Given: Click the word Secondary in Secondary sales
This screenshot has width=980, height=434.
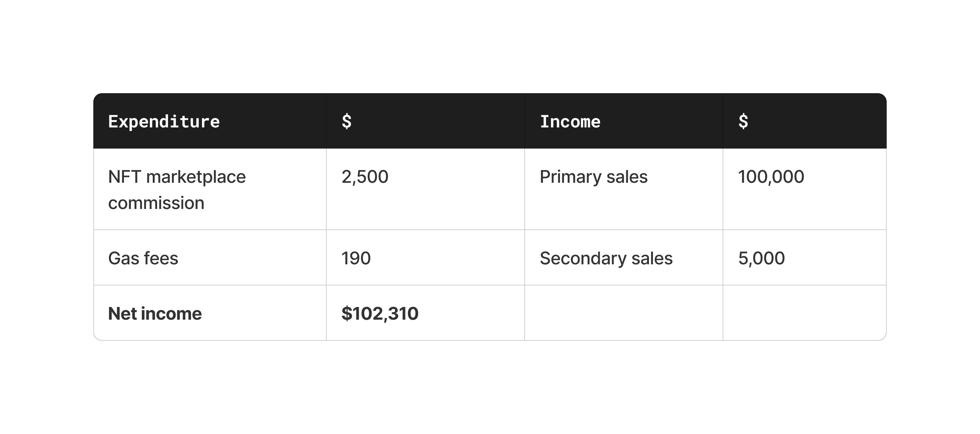Looking at the screenshot, I should coord(583,258).
